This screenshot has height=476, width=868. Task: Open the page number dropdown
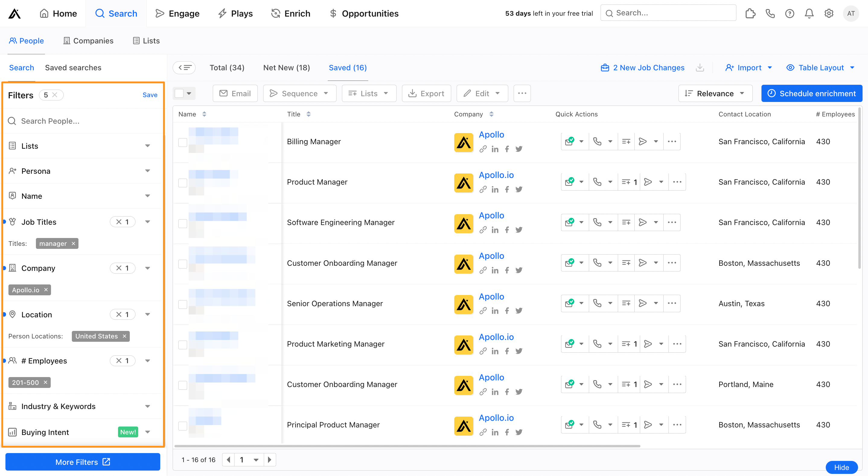tap(249, 459)
